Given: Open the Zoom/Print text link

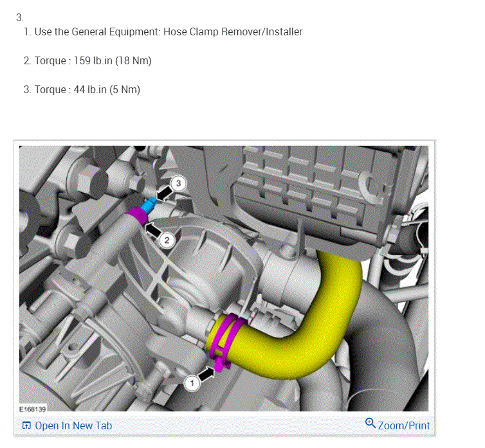Looking at the screenshot, I should [404, 426].
